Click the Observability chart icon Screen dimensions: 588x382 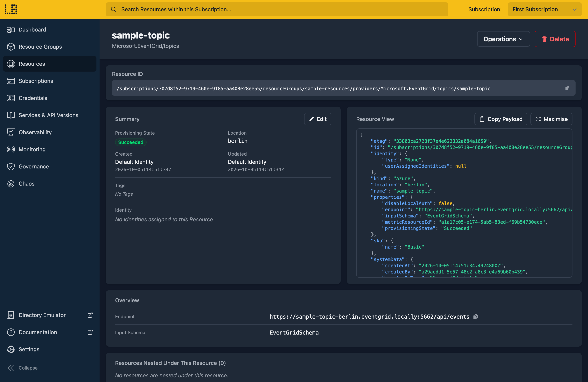click(x=11, y=132)
